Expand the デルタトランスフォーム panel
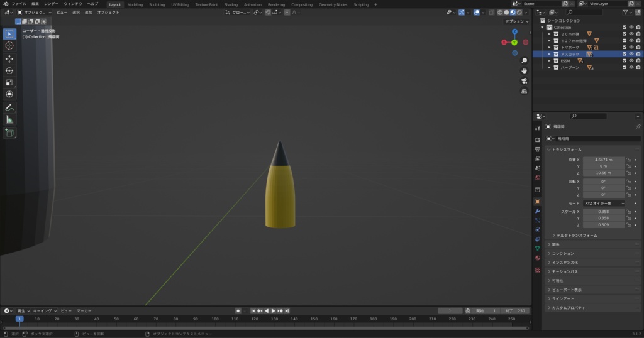Viewport: 644px width, 338px height. [577, 236]
